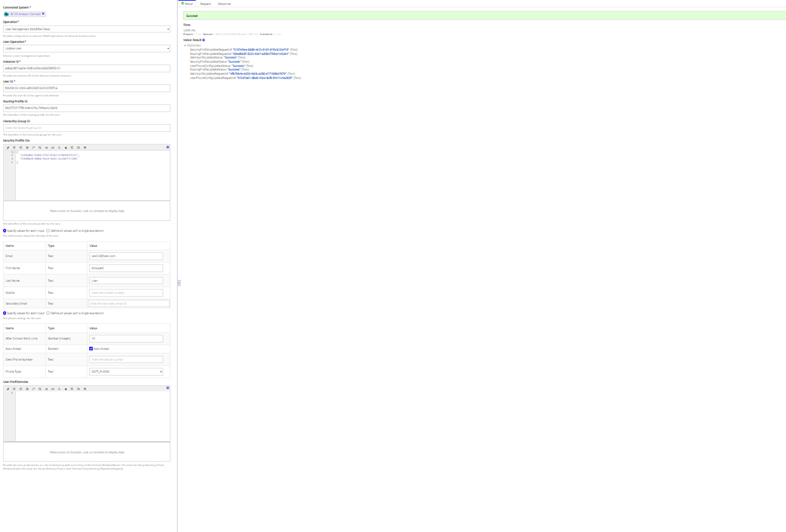Click indent icon in Security Profile IDs toolbar

[14, 147]
